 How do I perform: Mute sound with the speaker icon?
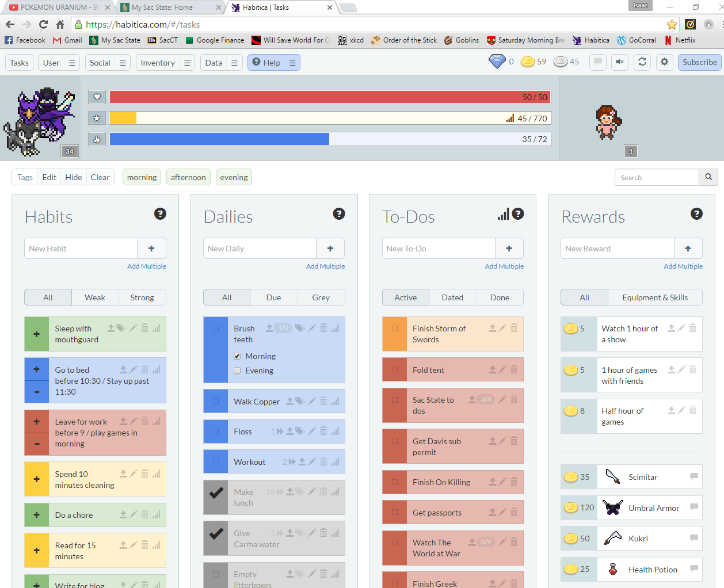[x=620, y=62]
